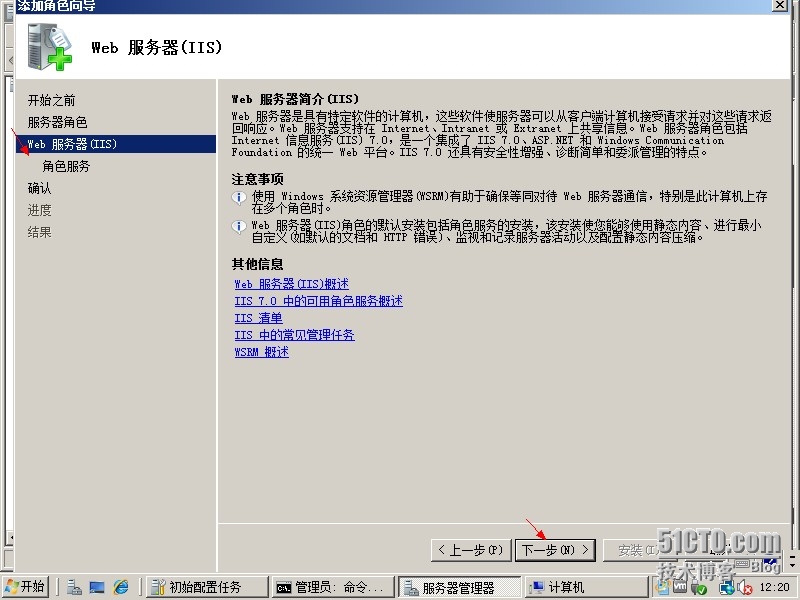Switch to 初始配置任务 taskbar window
This screenshot has width=800, height=600.
pos(207,587)
